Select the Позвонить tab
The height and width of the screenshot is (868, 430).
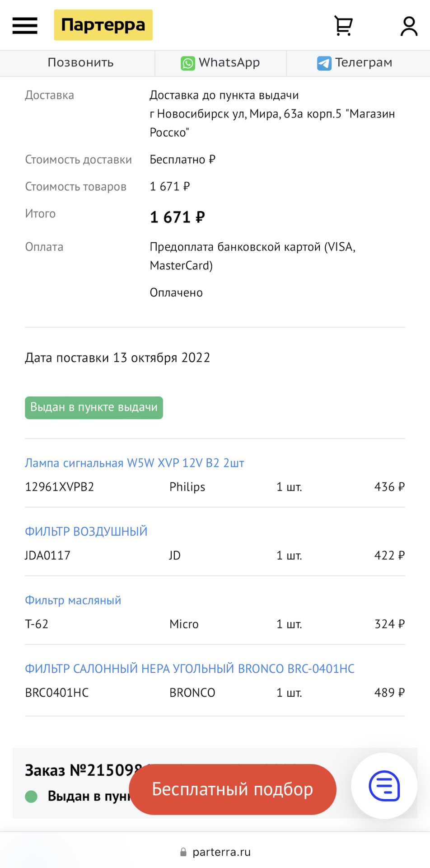pyautogui.click(x=80, y=63)
